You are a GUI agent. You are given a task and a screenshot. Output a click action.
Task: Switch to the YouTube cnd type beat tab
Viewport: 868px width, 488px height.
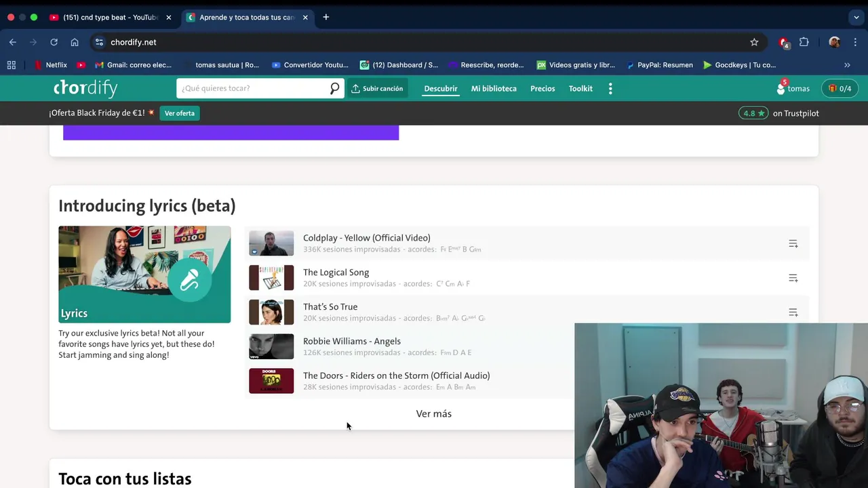click(x=109, y=17)
